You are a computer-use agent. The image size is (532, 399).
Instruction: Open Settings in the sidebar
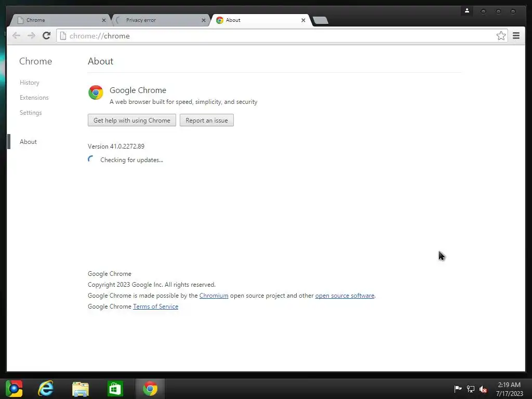pos(31,113)
